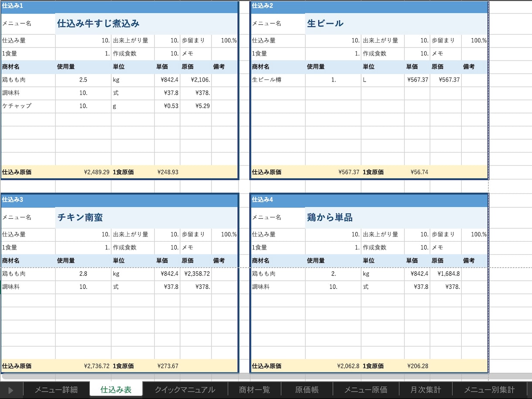532x399 pixels.
Task: Open the メニュー原価 sheet tab
Action: pos(365,390)
